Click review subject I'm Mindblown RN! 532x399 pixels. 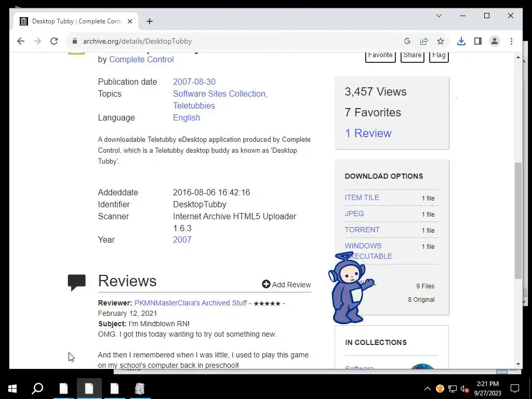coord(159,324)
